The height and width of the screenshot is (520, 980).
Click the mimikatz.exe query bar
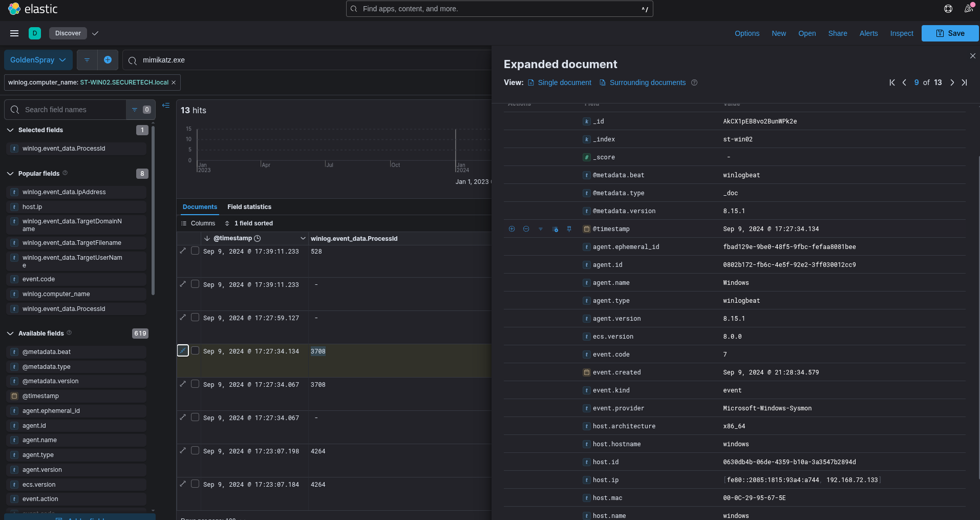click(307, 60)
